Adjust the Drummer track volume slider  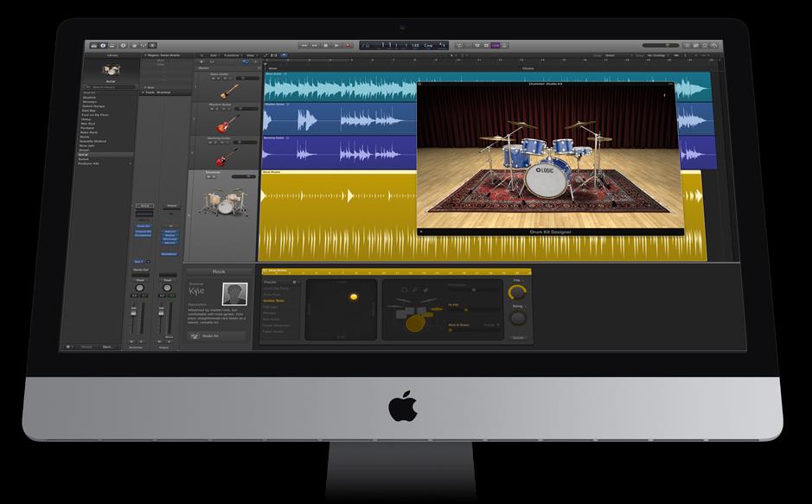tap(243, 176)
